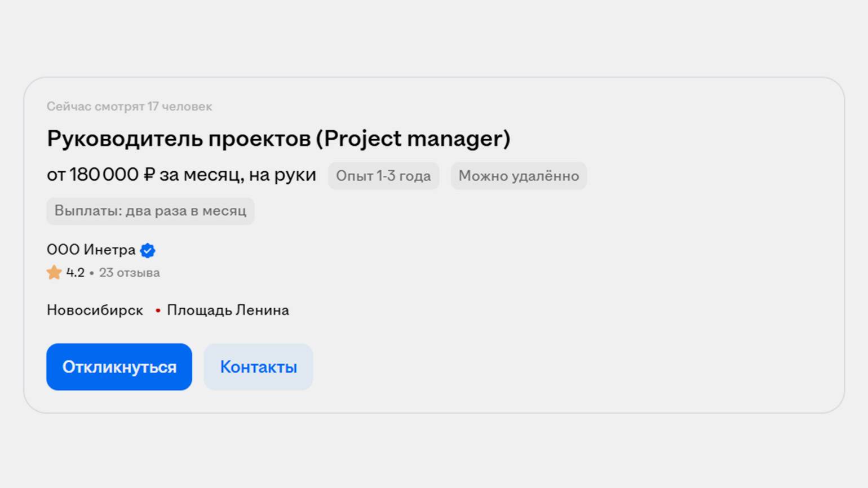Open the Контакты button
The image size is (868, 488).
pyautogui.click(x=258, y=367)
